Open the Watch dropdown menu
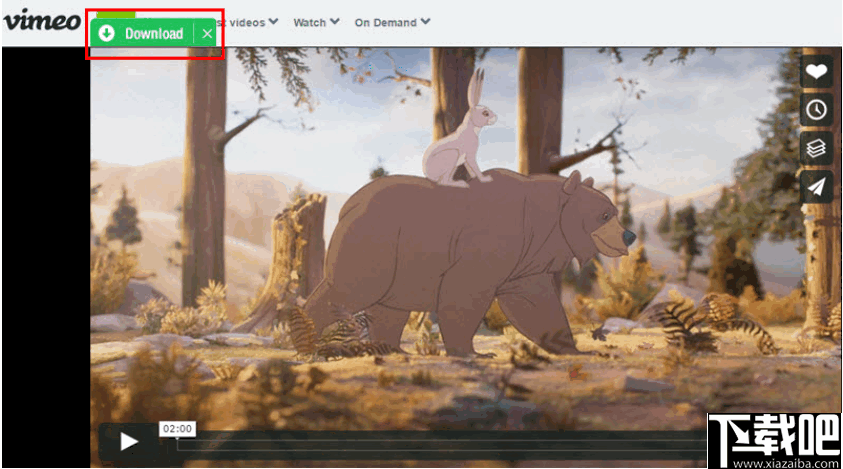Screen dimensions: 843x469 pyautogui.click(x=316, y=23)
